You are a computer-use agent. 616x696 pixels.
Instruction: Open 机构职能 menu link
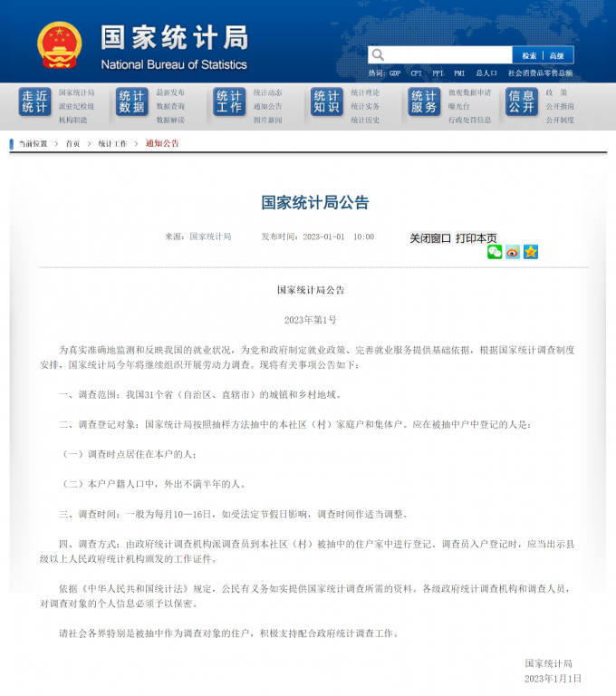(73, 121)
